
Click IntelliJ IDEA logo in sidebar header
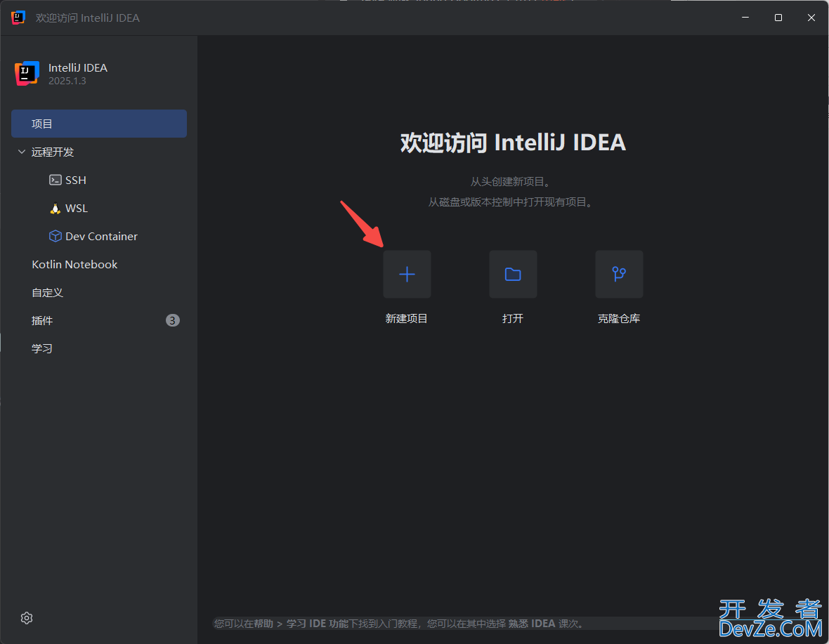[27, 74]
